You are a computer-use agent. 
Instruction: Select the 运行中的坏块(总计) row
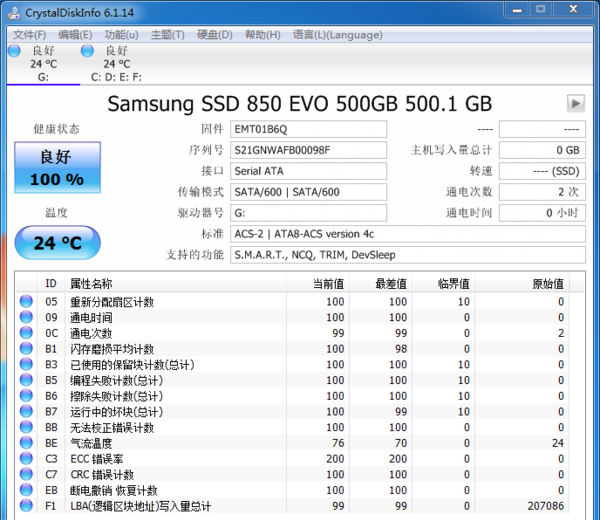293,411
